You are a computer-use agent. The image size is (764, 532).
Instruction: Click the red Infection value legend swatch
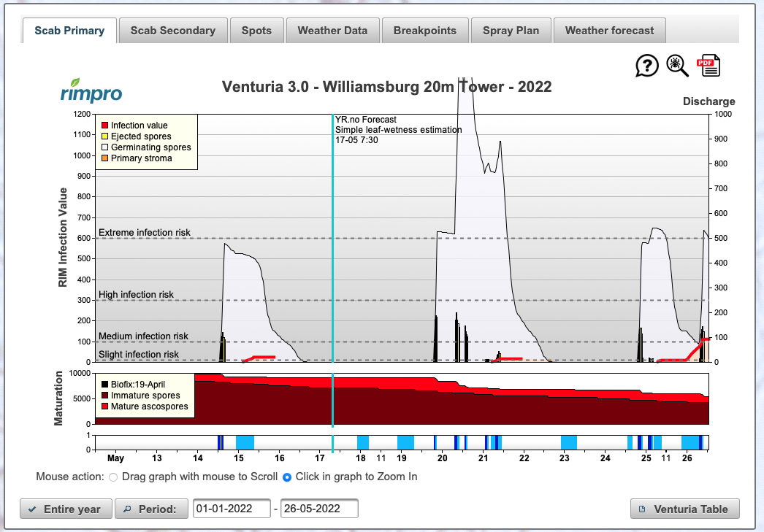coord(104,126)
